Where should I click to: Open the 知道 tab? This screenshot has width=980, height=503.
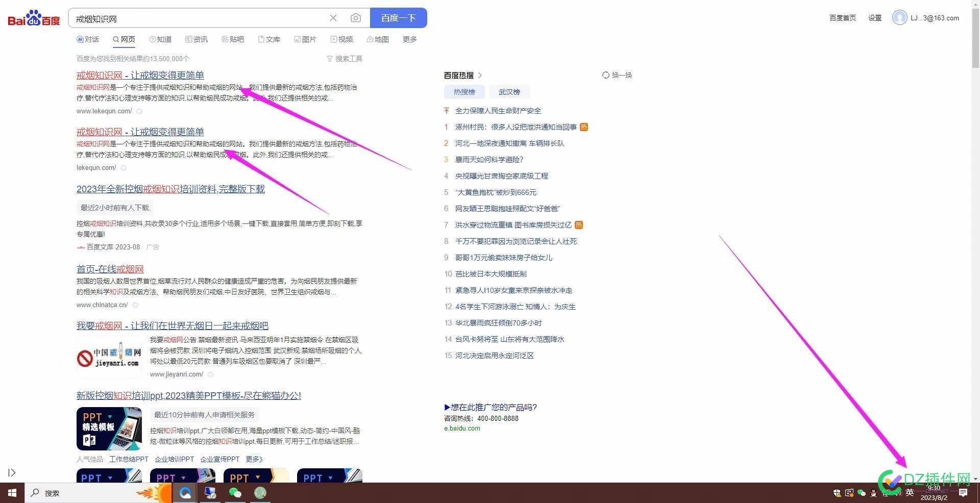[160, 39]
